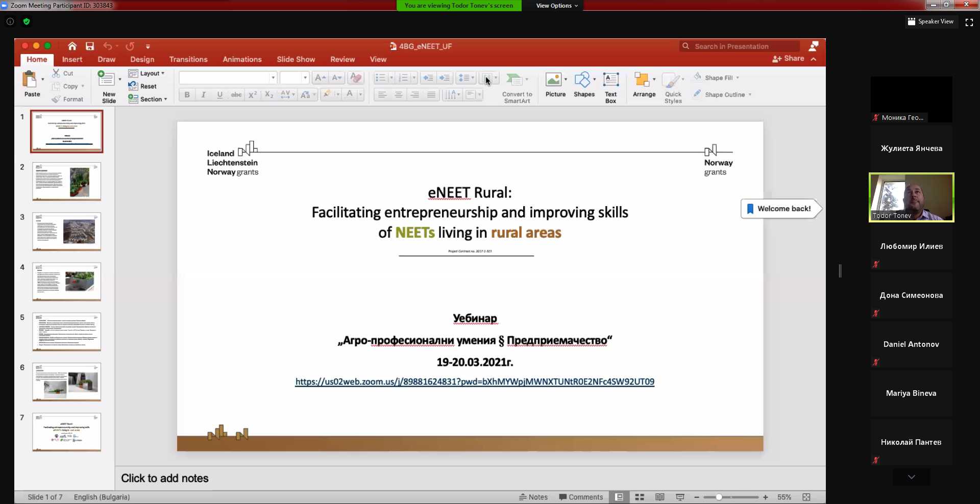Apply superscript formatting
The height and width of the screenshot is (504, 980).
[x=253, y=94]
